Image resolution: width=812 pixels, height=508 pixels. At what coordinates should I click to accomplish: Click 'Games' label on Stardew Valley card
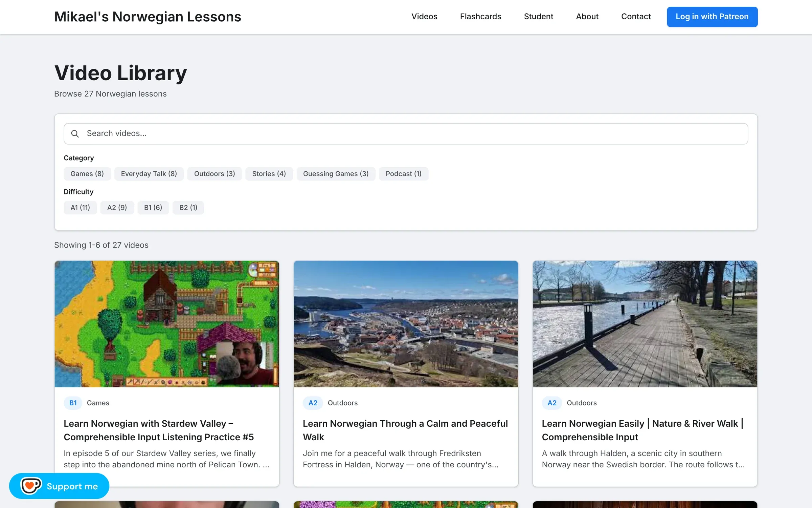[98, 403]
